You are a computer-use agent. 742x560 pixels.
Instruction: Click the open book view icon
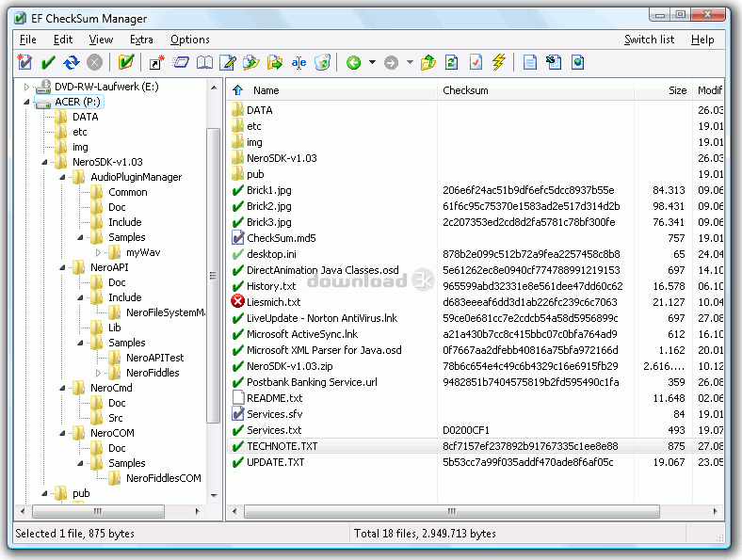pyautogui.click(x=204, y=62)
